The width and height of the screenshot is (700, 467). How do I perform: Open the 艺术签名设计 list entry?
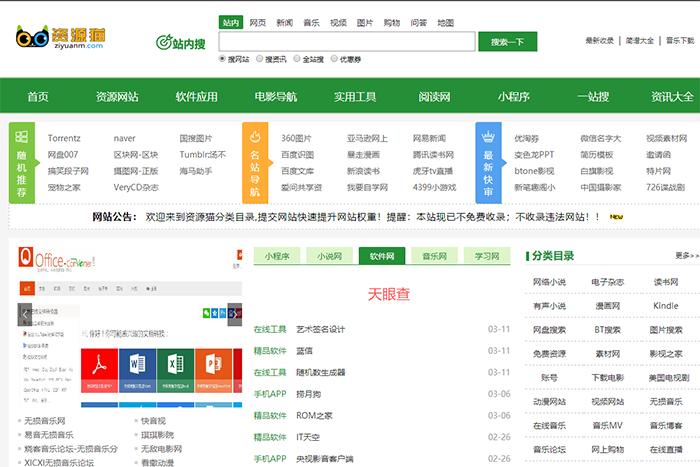click(x=321, y=329)
